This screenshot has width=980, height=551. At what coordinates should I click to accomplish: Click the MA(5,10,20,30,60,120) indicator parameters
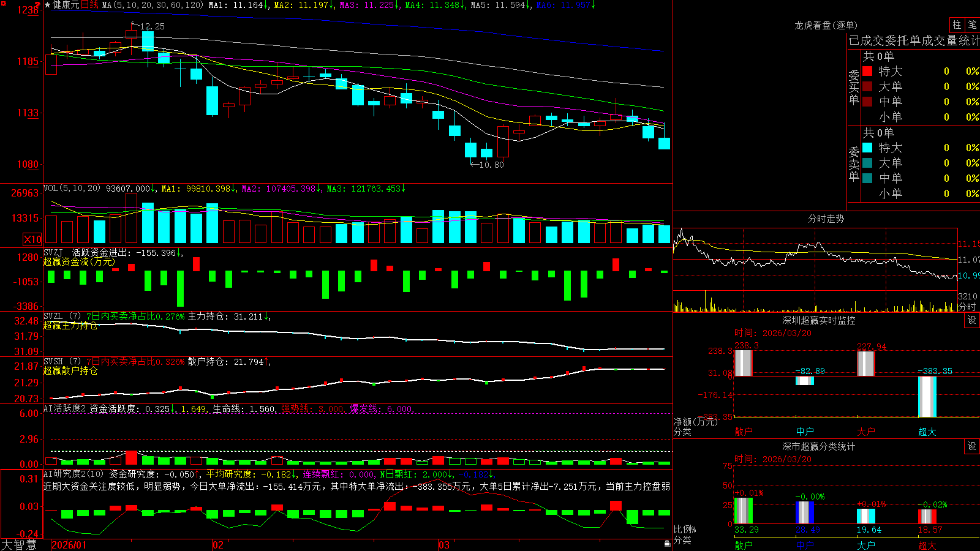click(x=153, y=5)
